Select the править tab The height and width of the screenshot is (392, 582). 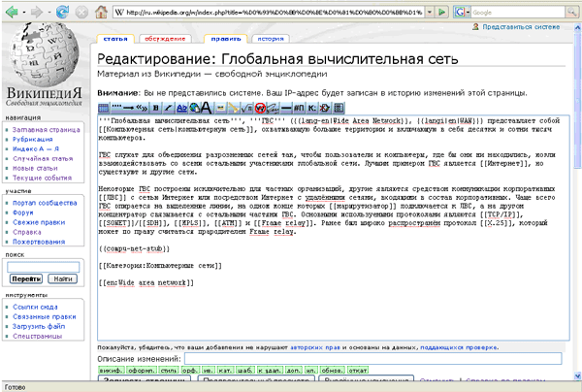click(x=226, y=39)
